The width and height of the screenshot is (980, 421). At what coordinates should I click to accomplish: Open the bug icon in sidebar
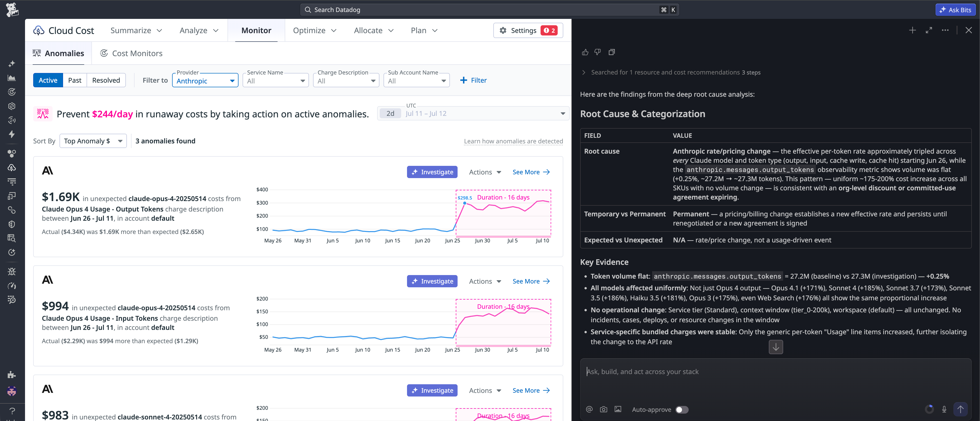tap(12, 271)
